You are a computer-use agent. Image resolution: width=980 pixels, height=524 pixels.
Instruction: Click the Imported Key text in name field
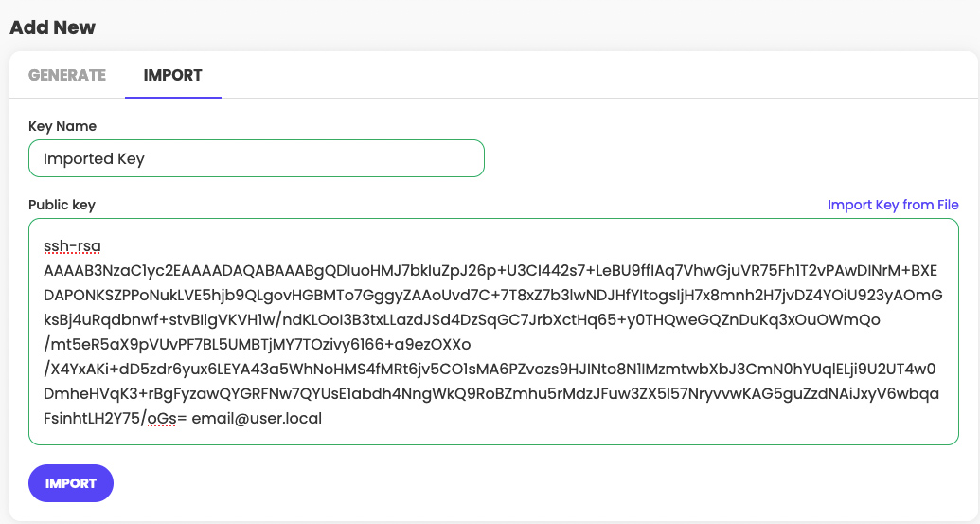pos(94,159)
